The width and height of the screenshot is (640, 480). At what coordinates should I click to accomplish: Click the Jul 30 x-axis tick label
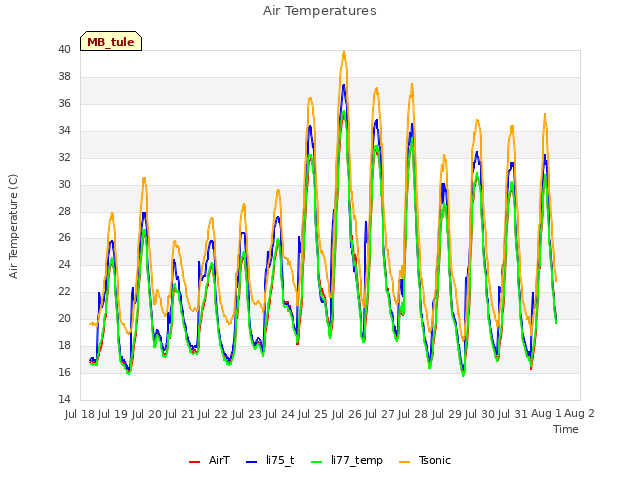click(480, 414)
